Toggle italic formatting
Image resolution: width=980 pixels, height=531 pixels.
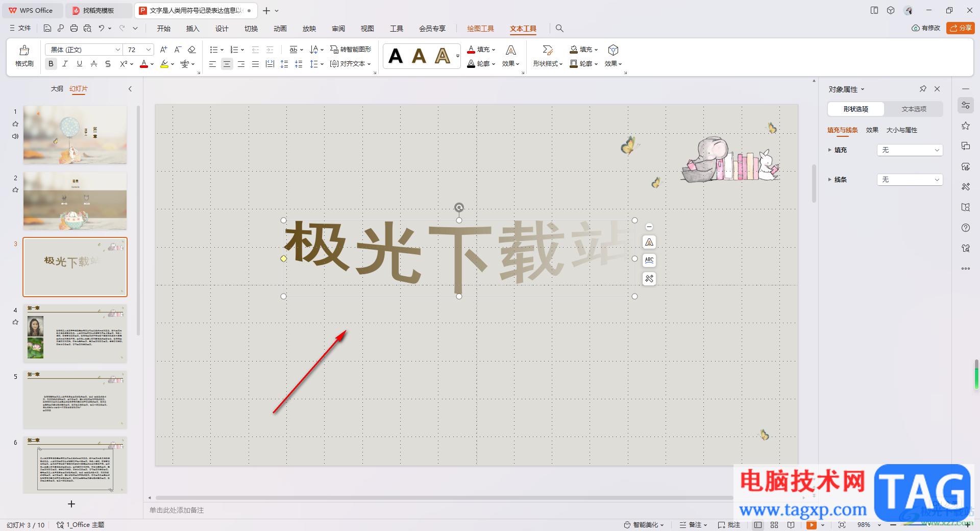click(x=65, y=64)
